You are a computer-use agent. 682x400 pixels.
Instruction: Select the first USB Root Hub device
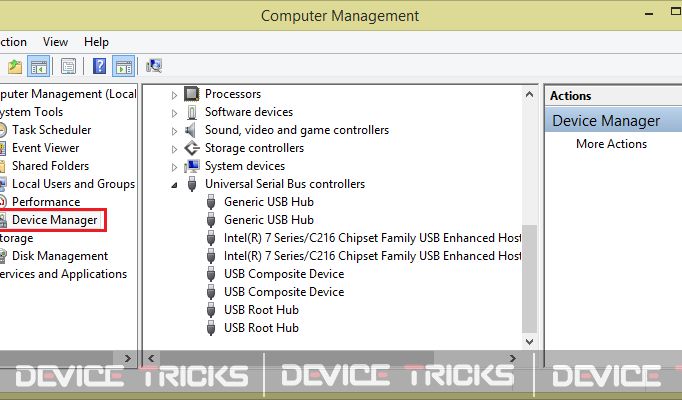[x=261, y=310]
